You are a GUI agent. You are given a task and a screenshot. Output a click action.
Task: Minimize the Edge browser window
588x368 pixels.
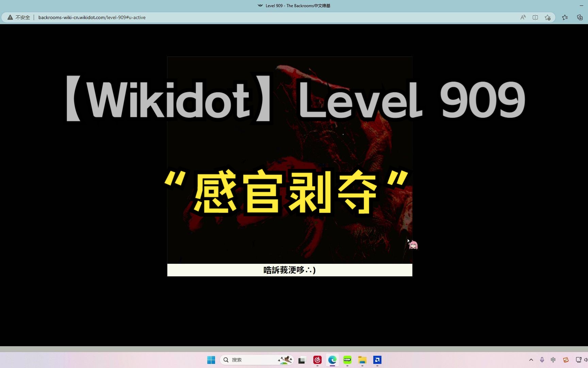pyautogui.click(x=581, y=5)
